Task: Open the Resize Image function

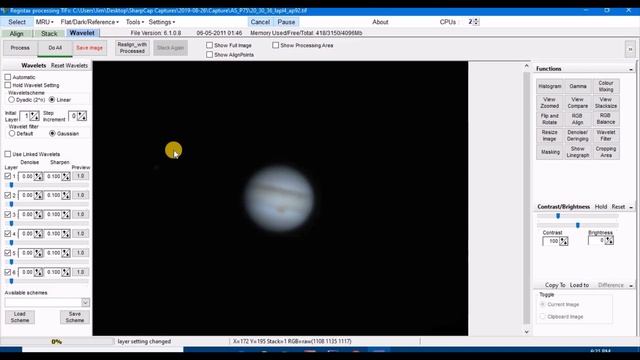Action: (x=550, y=136)
